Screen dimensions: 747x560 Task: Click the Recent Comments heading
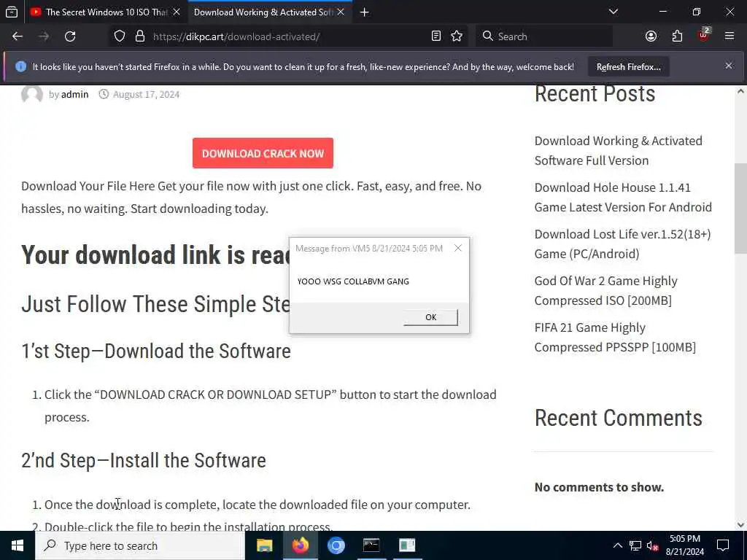(x=619, y=418)
